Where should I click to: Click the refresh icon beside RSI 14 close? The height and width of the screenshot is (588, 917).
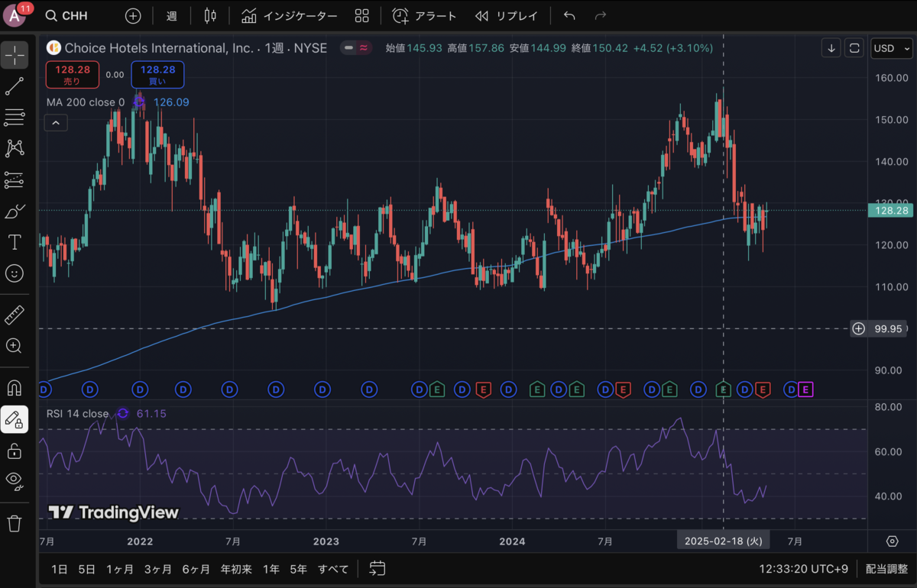click(123, 414)
